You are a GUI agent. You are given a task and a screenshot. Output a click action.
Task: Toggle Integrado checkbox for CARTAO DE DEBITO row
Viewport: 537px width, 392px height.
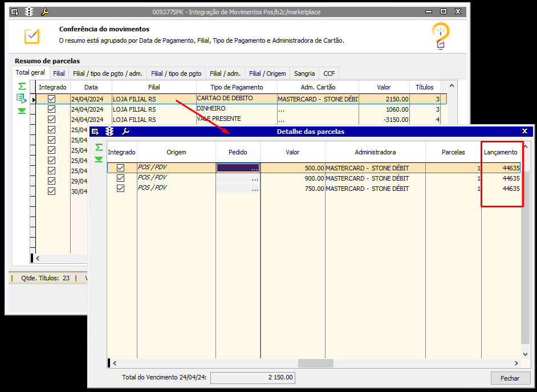click(x=52, y=99)
